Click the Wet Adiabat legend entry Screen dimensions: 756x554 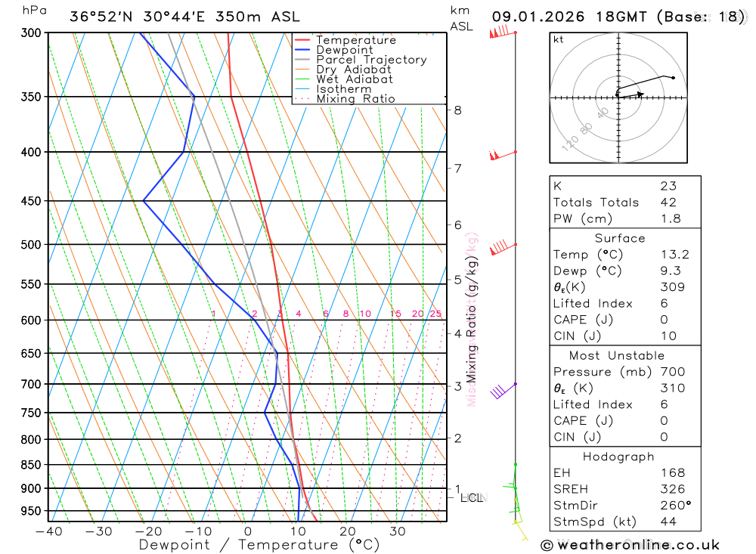tap(344, 79)
